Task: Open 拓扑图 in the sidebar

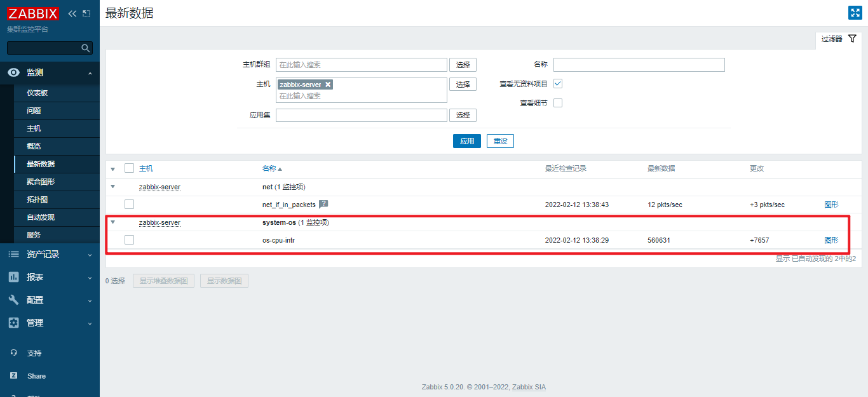Action: click(57, 199)
